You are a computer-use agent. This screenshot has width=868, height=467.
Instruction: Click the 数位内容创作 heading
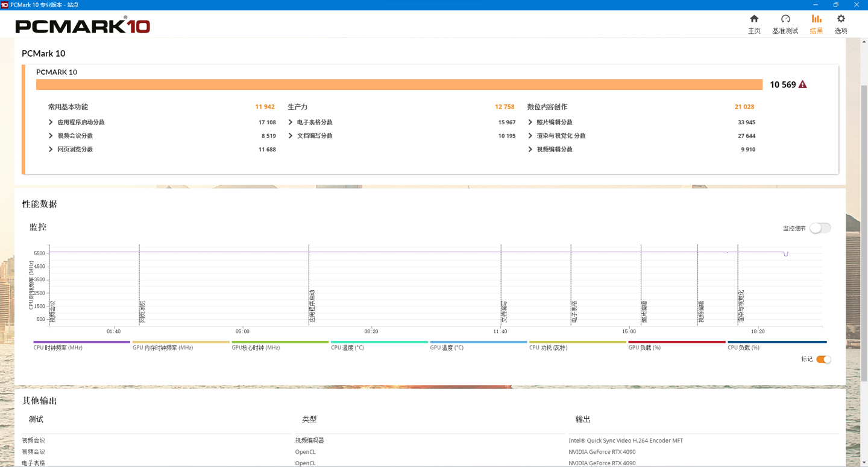(x=547, y=107)
